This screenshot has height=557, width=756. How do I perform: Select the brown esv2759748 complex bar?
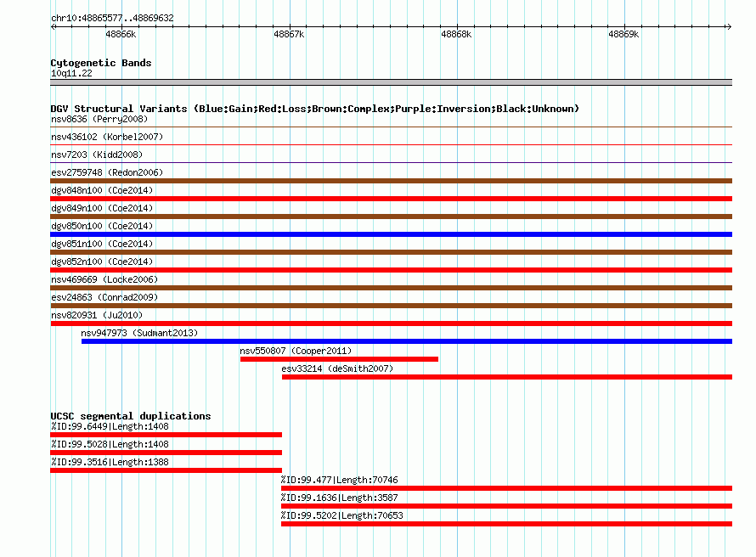click(x=391, y=181)
